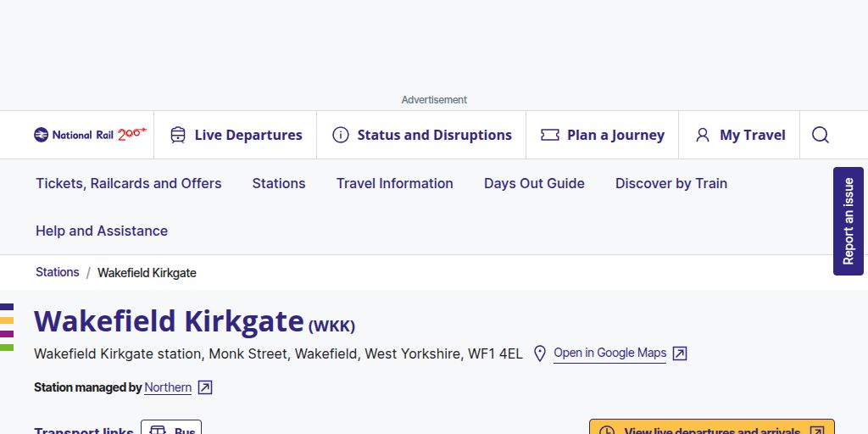Open the Stations navigation menu
Screen dimensions: 868x434
279,183
